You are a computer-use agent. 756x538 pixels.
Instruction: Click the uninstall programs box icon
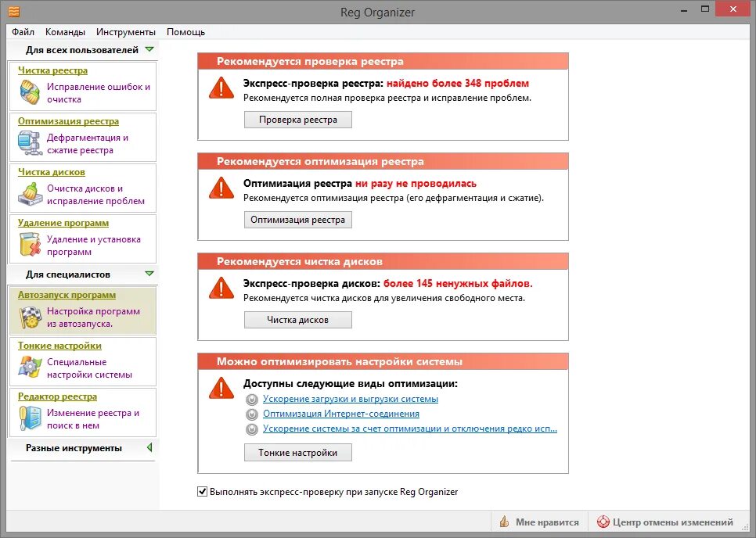tap(30, 244)
